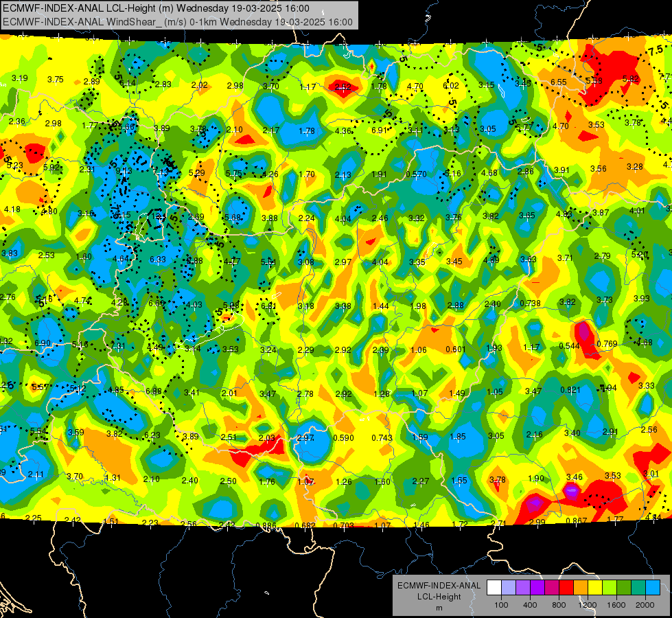Click the wind shear value 4.70 near top

(x=415, y=87)
